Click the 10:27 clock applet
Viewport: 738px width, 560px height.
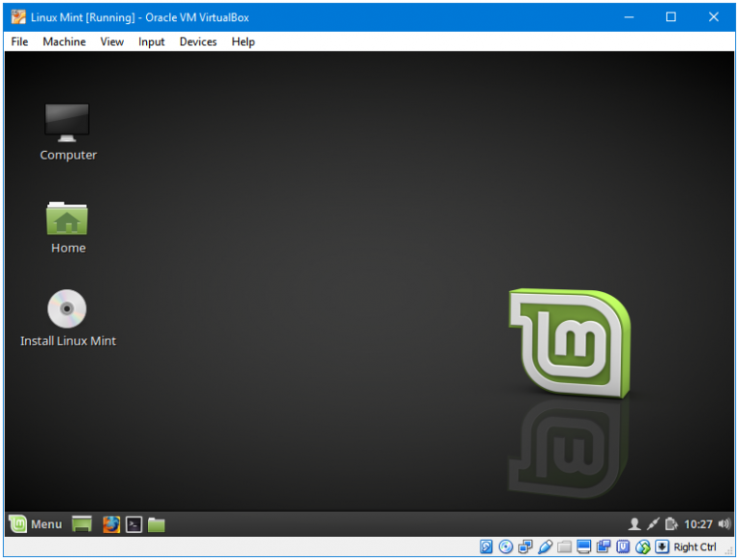(698, 524)
